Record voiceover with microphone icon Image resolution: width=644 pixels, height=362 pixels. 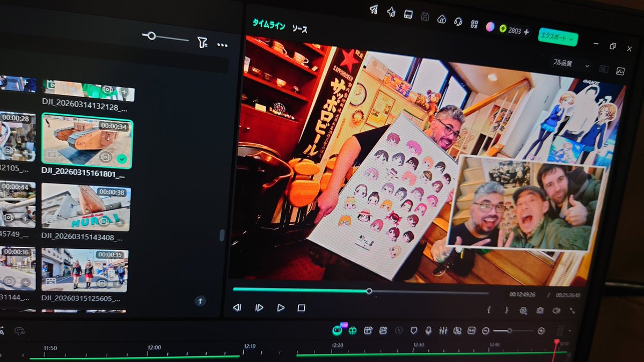(428, 330)
